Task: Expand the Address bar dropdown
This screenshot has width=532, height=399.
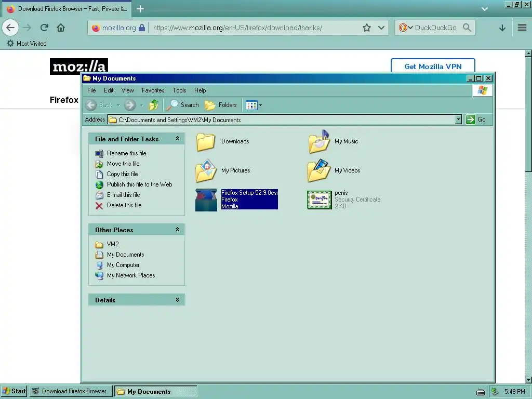Action: tap(458, 119)
